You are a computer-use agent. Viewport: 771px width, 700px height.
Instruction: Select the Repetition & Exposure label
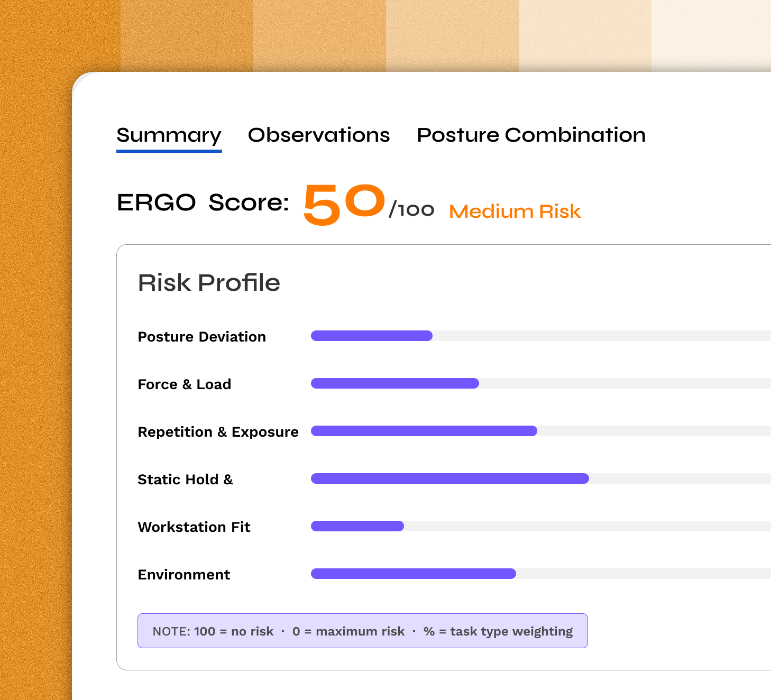click(218, 432)
